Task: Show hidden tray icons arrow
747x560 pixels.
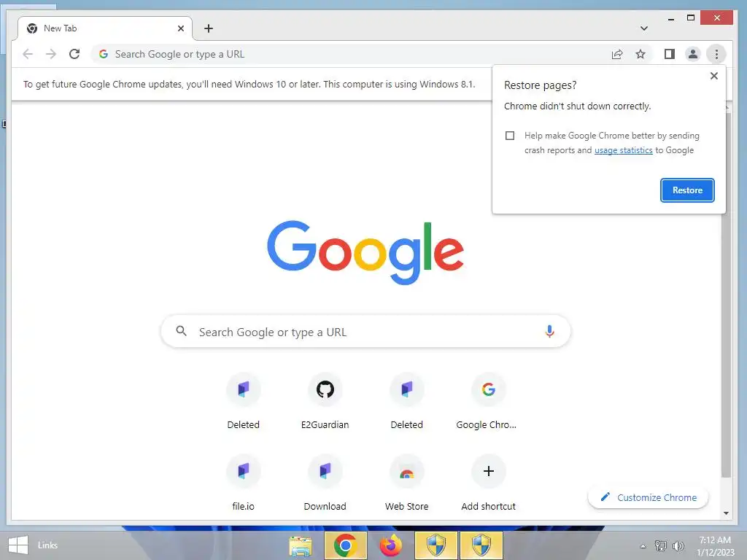Action: click(x=643, y=546)
